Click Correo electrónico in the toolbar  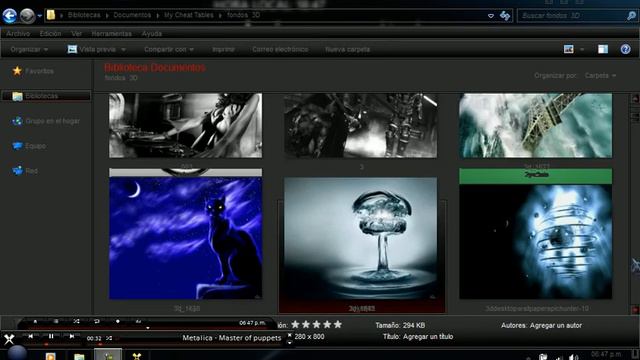[280, 49]
